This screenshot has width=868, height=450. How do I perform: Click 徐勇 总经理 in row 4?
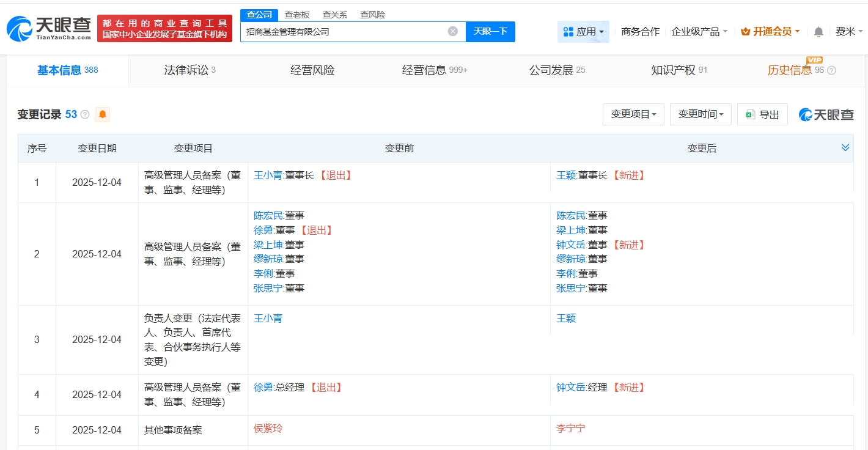[263, 388]
